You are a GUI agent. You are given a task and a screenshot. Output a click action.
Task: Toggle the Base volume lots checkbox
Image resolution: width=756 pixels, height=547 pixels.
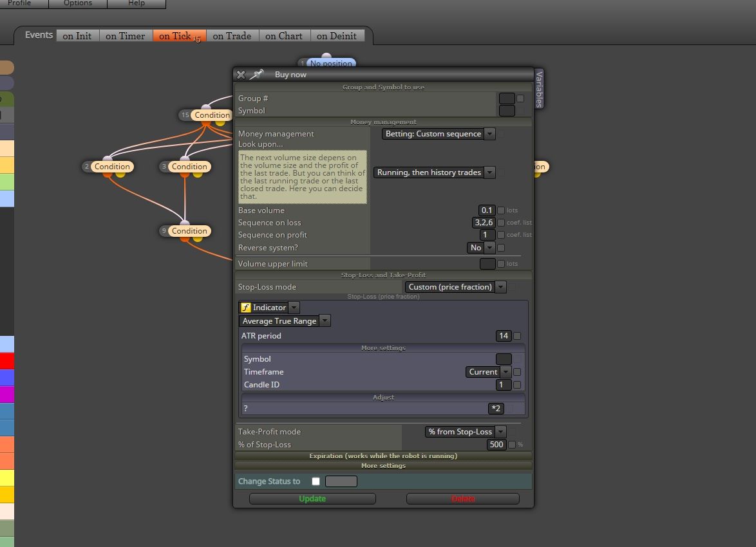click(501, 210)
